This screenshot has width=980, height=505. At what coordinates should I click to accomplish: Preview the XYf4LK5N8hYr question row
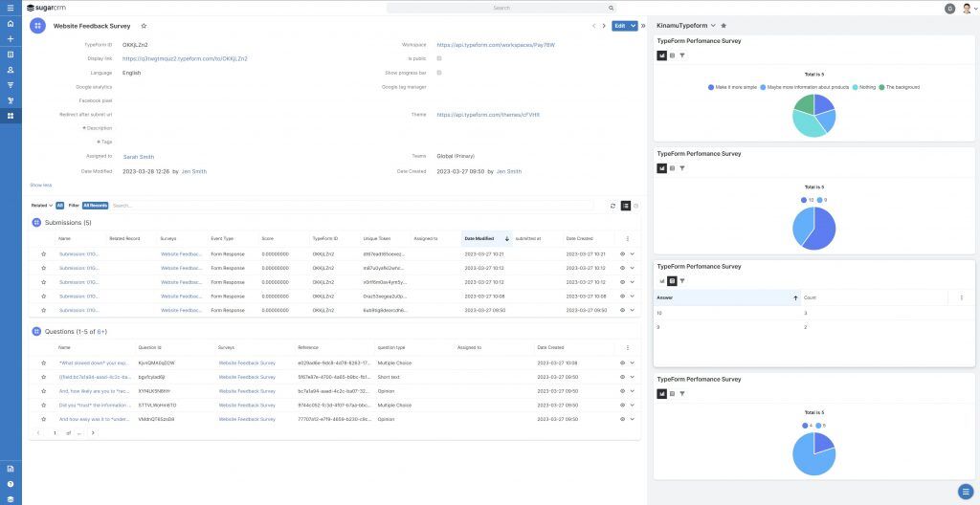pyautogui.click(x=622, y=391)
